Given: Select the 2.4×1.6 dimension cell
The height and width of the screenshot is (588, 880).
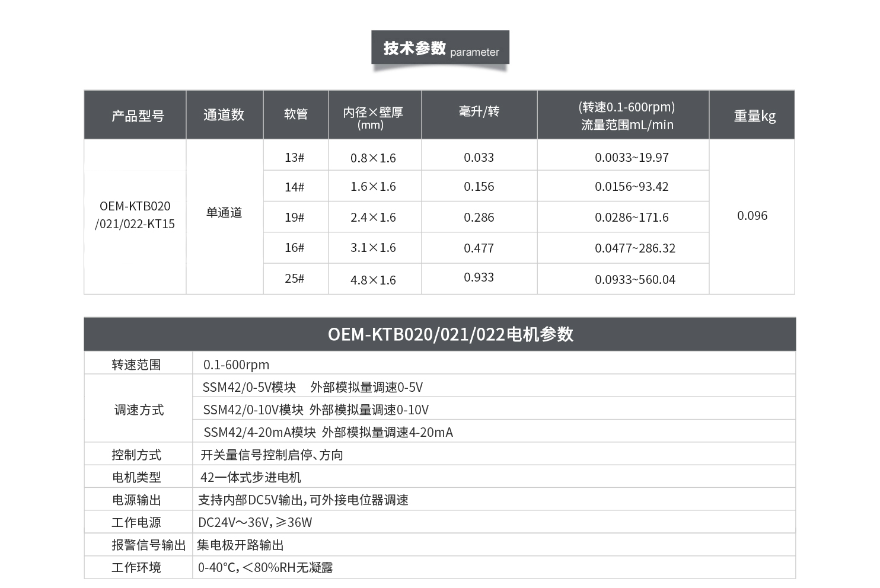Looking at the screenshot, I should 373,218.
